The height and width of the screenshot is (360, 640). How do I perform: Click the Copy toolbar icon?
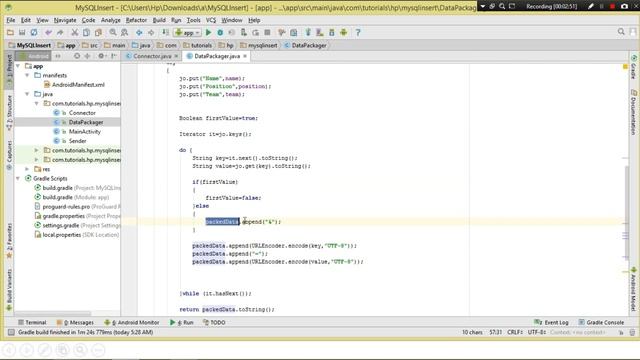pyautogui.click(x=86, y=32)
